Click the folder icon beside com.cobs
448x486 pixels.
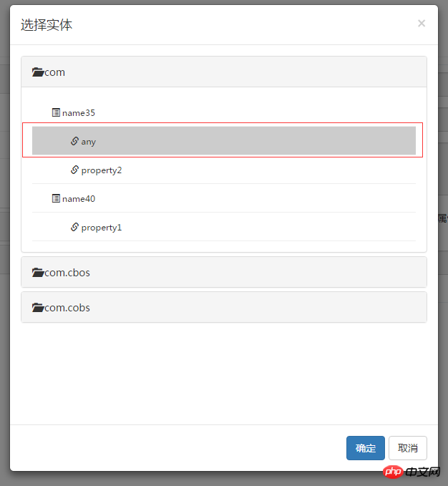38,308
